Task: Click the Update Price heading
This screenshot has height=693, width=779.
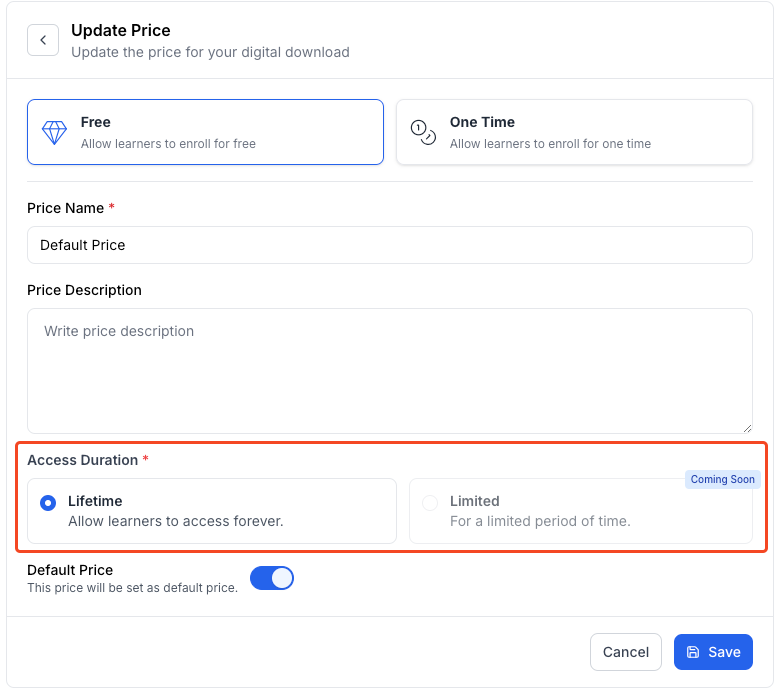Action: click(x=121, y=30)
